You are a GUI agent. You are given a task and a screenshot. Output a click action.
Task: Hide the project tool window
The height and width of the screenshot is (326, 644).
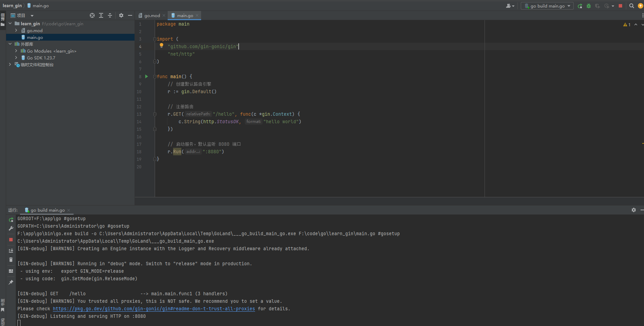(130, 15)
